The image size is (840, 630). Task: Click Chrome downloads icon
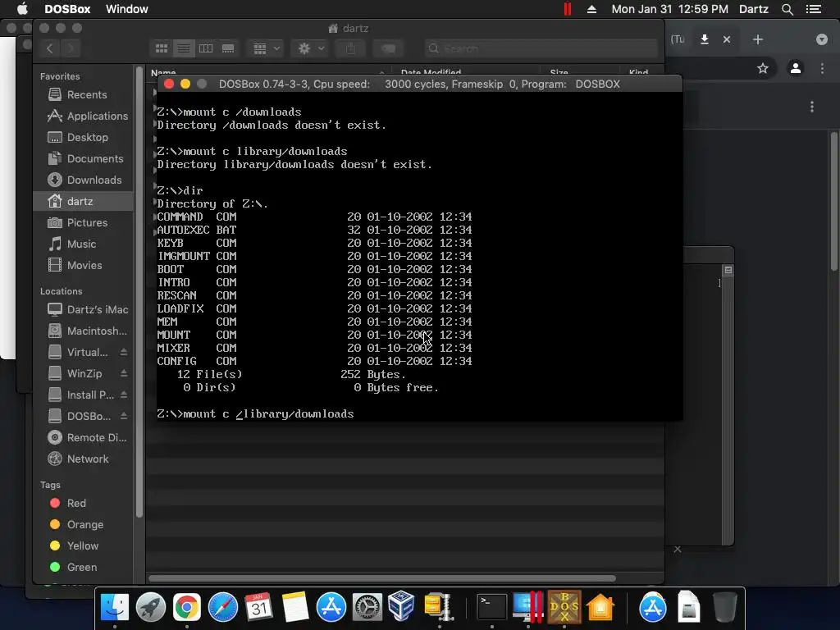pos(705,39)
